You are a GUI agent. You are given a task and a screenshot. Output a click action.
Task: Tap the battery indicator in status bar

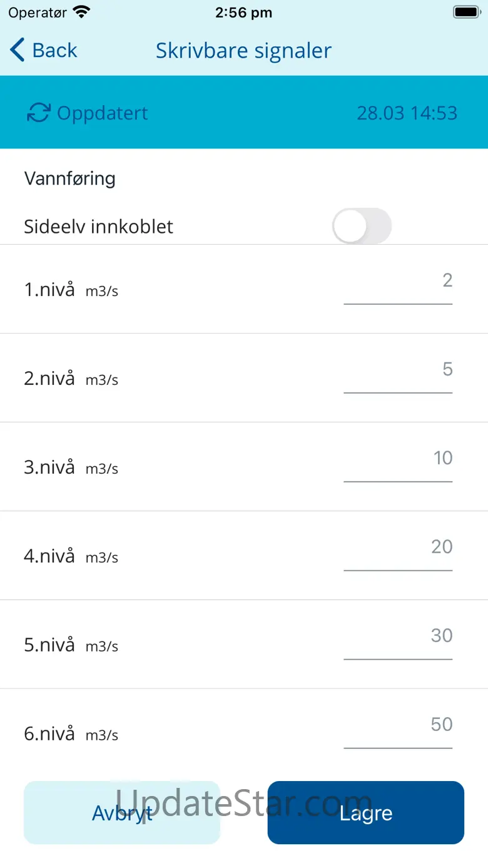(465, 13)
